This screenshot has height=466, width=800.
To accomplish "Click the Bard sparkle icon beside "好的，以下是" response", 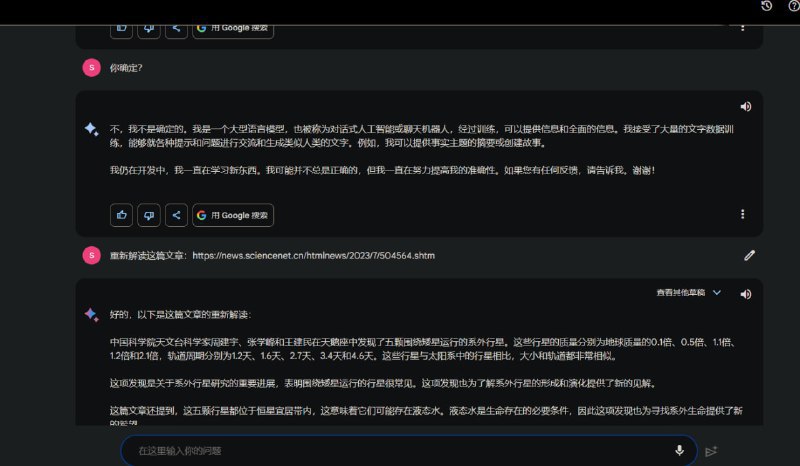I will pos(91,314).
